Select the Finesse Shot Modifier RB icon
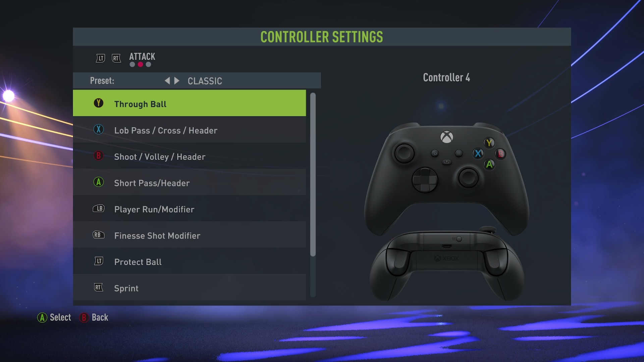Viewport: 644px width, 362px height. (98, 235)
